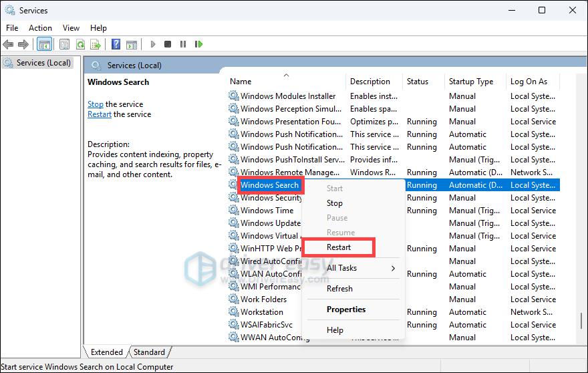Click the Restart the service link
Screen dimensions: 588x373
click(100, 114)
